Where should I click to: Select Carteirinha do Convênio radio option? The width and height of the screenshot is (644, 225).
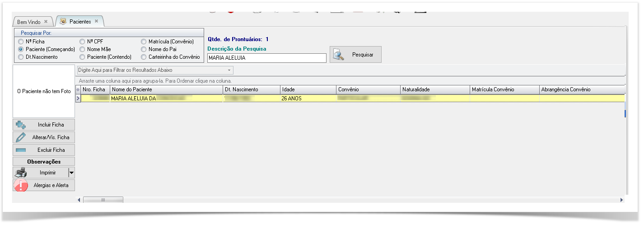(x=144, y=57)
